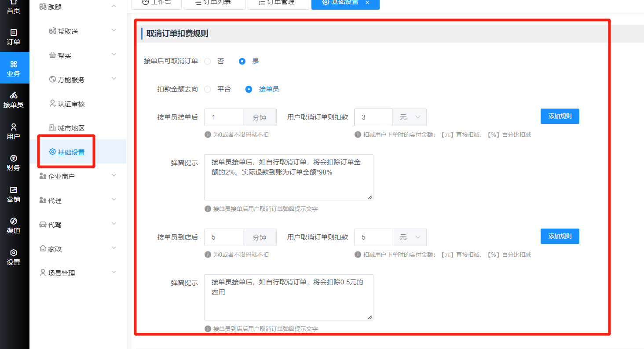Go to 城市地区 menu item
Screen dimensions: 644x349
(x=71, y=128)
